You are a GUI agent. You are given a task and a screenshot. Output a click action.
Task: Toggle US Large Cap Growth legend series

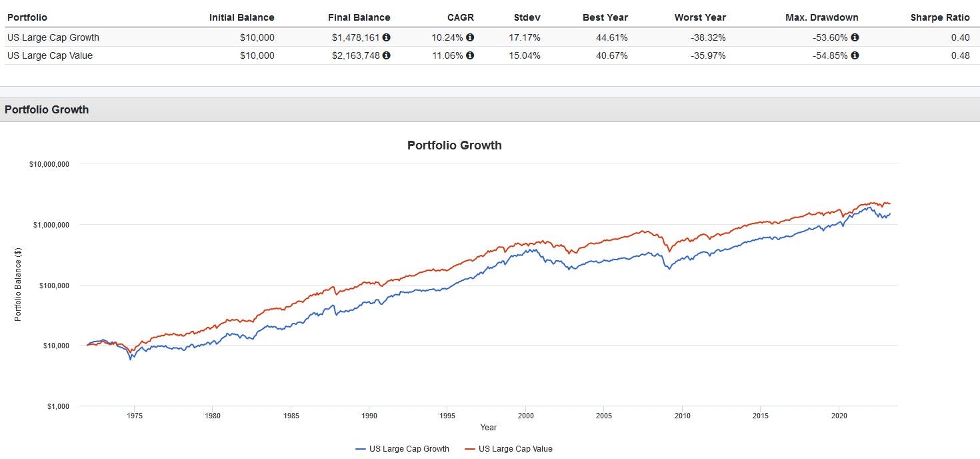tap(403, 449)
